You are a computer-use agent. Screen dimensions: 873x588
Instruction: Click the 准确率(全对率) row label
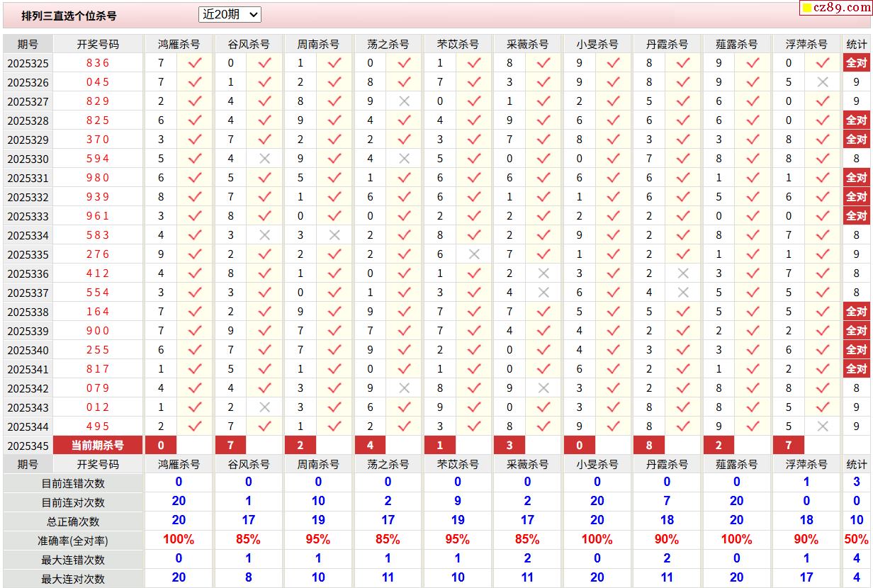73,541
